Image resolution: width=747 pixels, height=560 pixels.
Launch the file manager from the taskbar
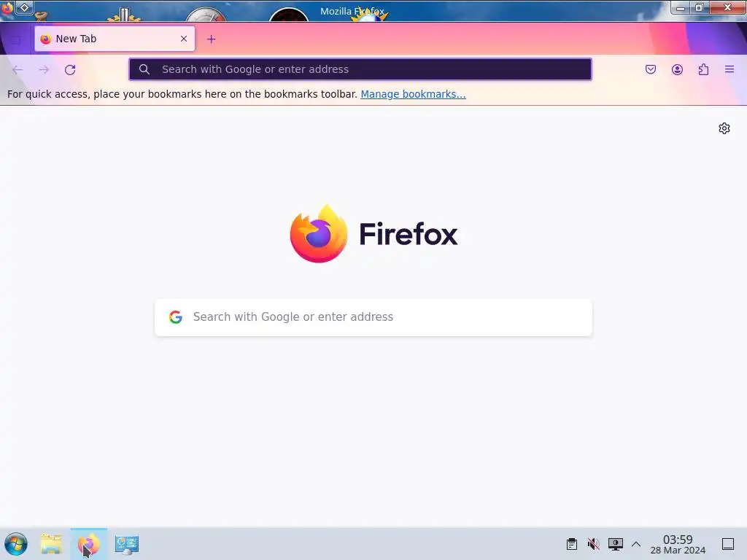click(x=51, y=544)
